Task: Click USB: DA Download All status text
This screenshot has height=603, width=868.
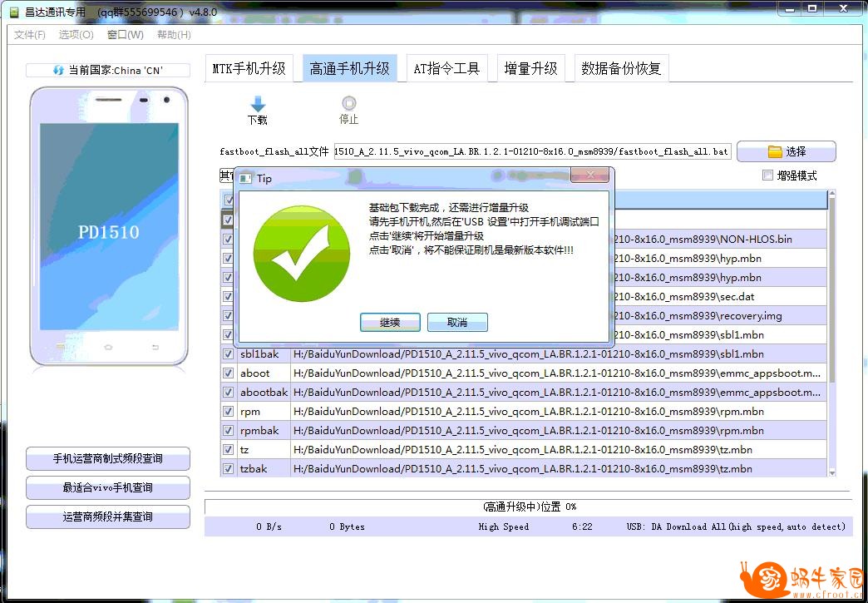Action: click(x=737, y=526)
